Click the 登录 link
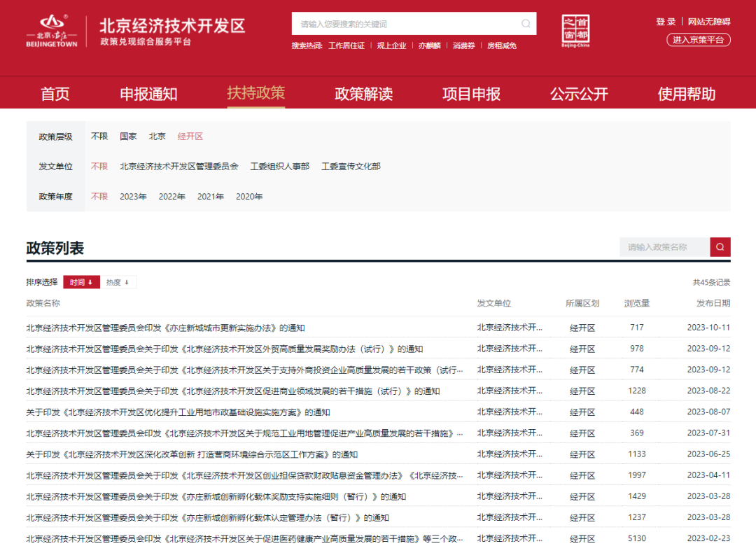Viewport: 756px width, 546px height. [x=666, y=22]
